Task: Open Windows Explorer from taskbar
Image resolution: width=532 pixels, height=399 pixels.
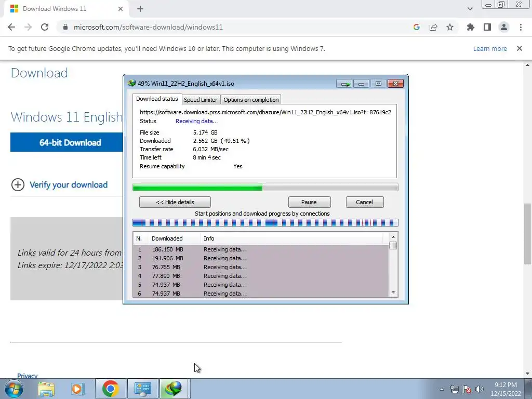Action: pos(46,389)
